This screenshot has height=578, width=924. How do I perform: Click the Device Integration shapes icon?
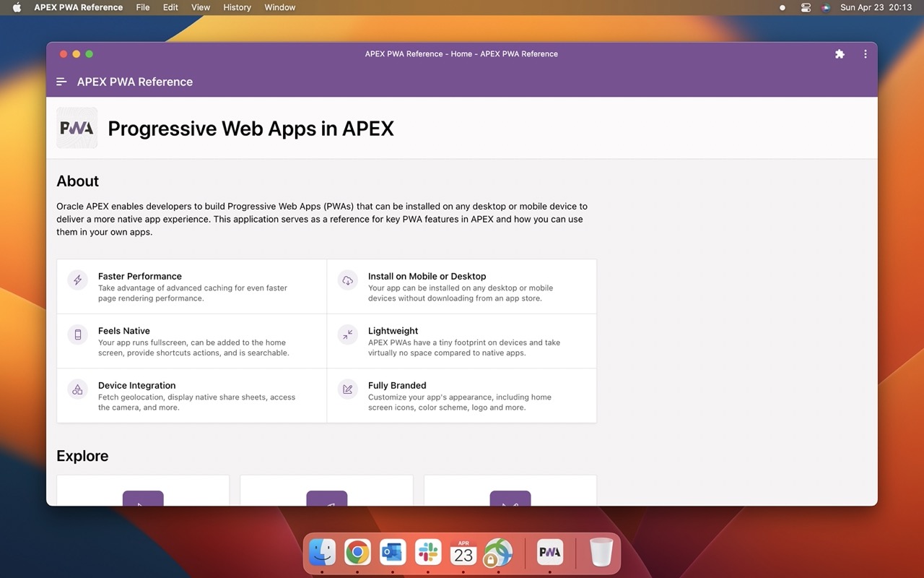(78, 389)
